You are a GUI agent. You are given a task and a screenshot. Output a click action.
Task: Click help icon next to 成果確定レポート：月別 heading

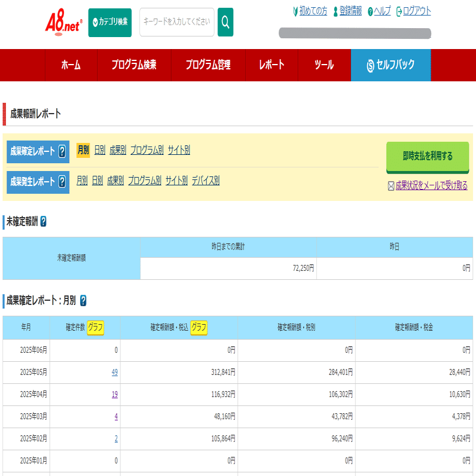(83, 301)
